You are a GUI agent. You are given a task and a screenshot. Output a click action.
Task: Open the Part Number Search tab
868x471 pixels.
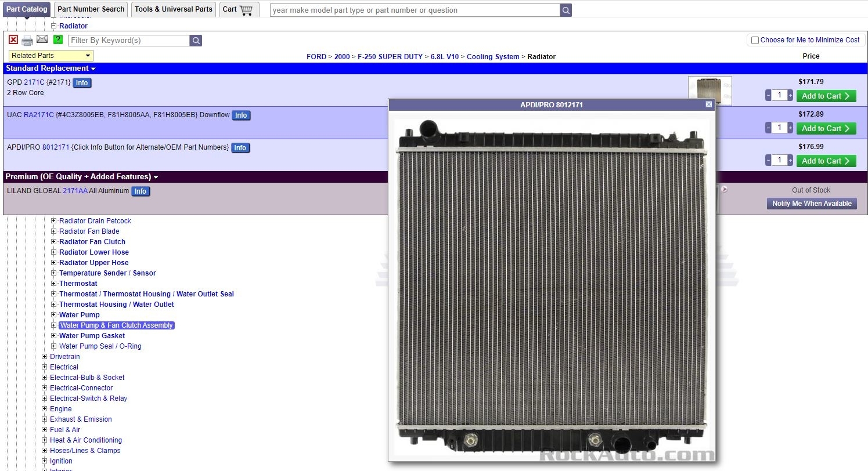[x=91, y=9]
